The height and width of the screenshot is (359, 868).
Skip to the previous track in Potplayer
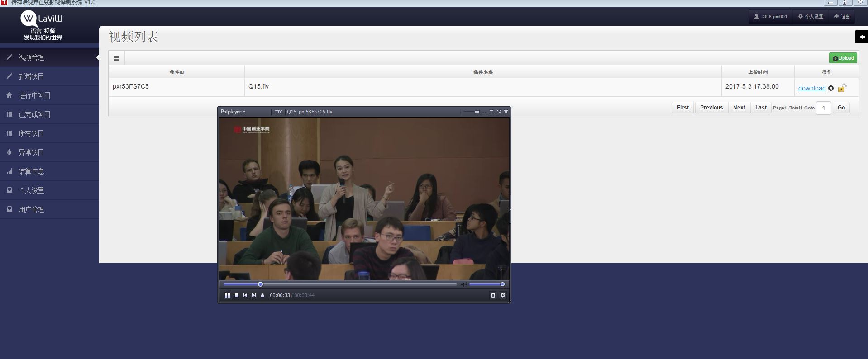245,295
